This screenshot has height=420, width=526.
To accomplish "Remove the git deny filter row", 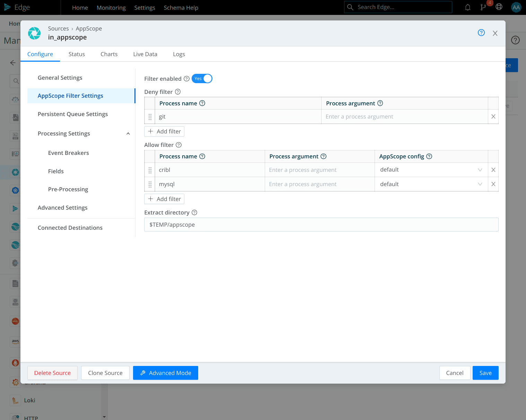I will click(493, 117).
